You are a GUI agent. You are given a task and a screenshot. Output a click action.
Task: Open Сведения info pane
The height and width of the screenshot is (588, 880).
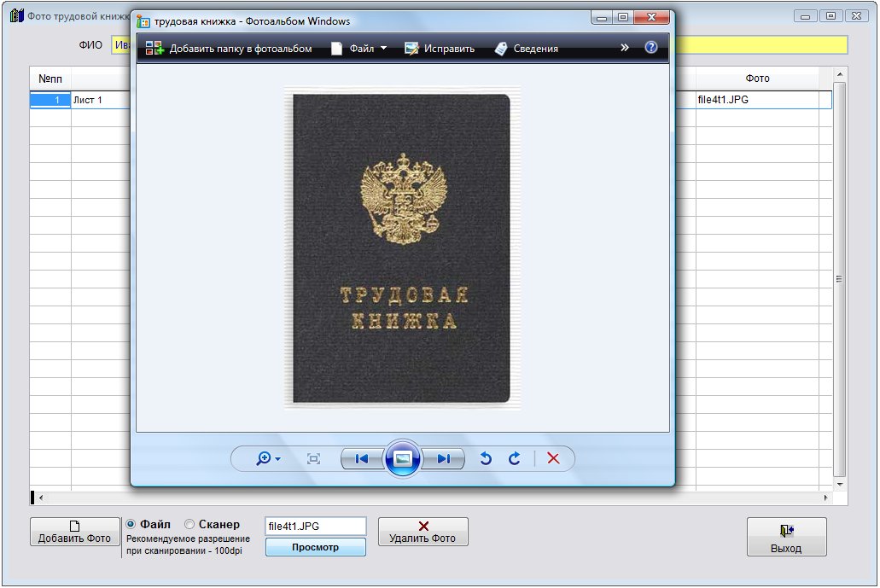click(x=527, y=49)
